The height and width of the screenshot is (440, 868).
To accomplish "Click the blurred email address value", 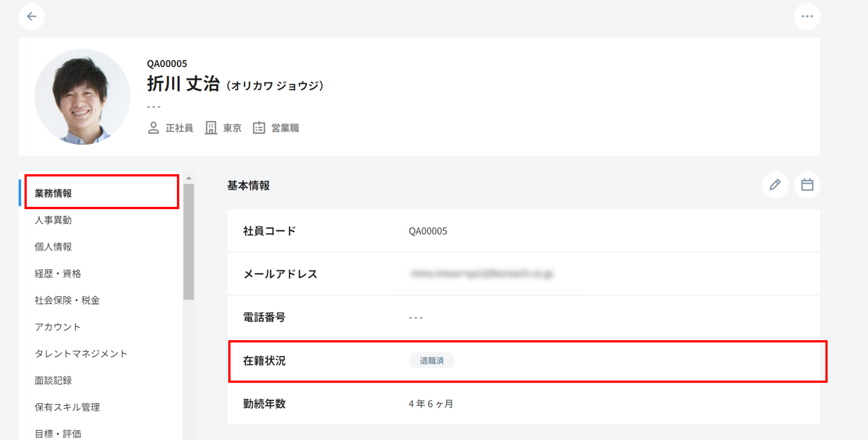I will 481,274.
